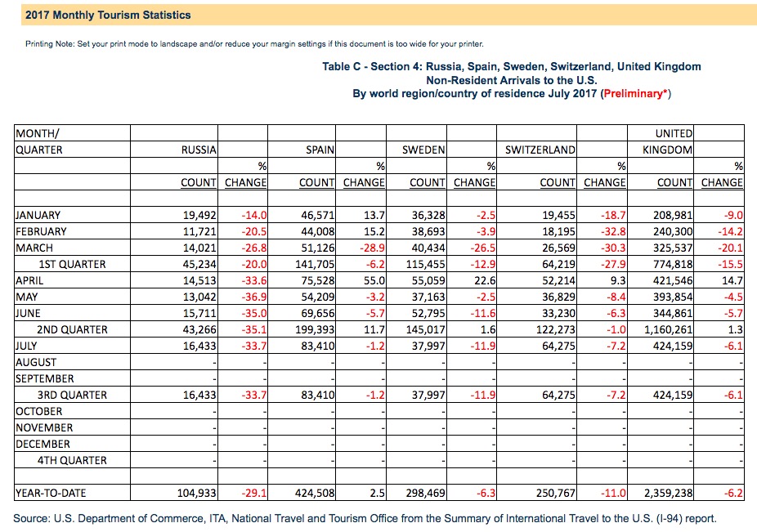The width and height of the screenshot is (757, 532).
Task: Select United Kingdom year-to-date count 2,359,238
Action: (x=669, y=494)
